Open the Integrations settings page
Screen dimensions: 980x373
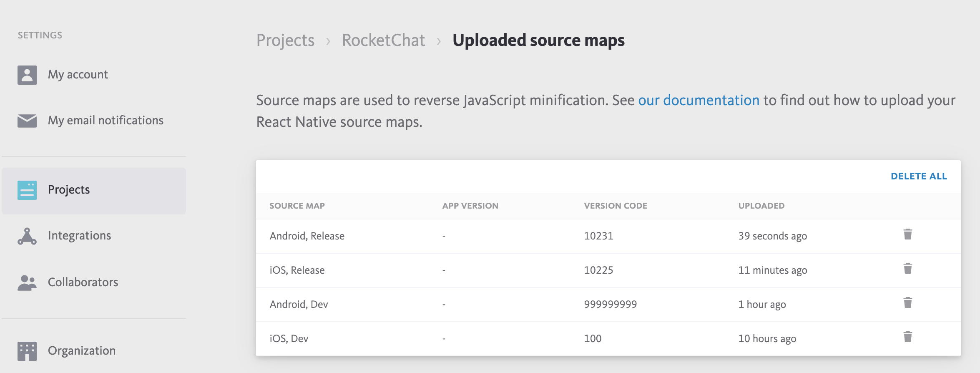(79, 236)
